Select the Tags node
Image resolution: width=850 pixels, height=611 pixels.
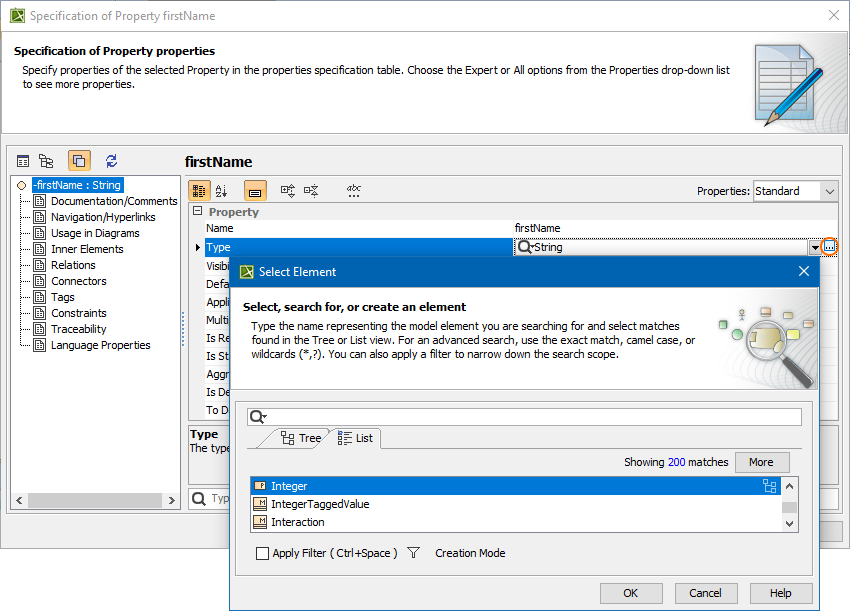tap(63, 297)
